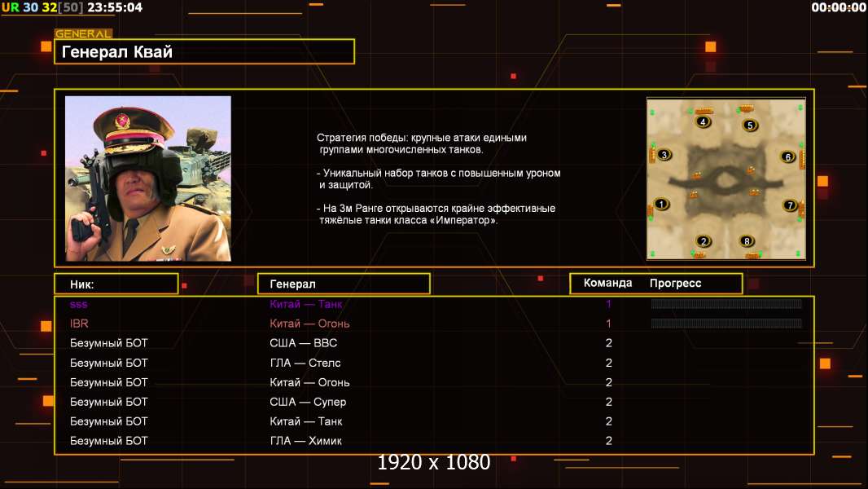Select the «Генерал» column header

344,284
